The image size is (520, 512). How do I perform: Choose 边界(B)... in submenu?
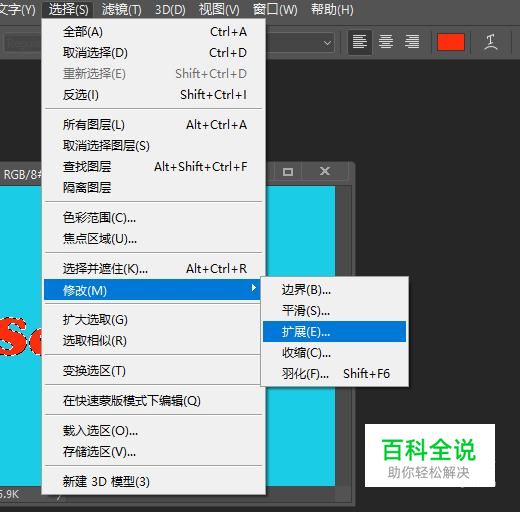point(334,290)
